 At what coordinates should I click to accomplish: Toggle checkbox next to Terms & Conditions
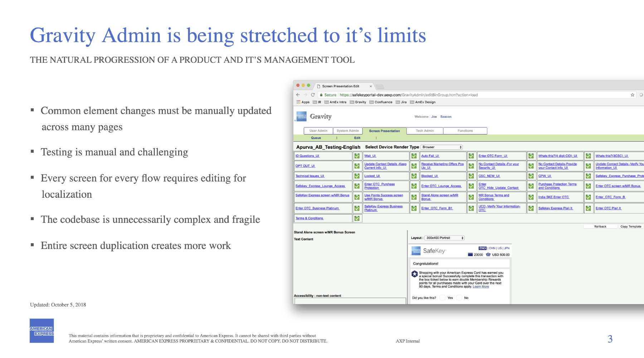point(357,218)
